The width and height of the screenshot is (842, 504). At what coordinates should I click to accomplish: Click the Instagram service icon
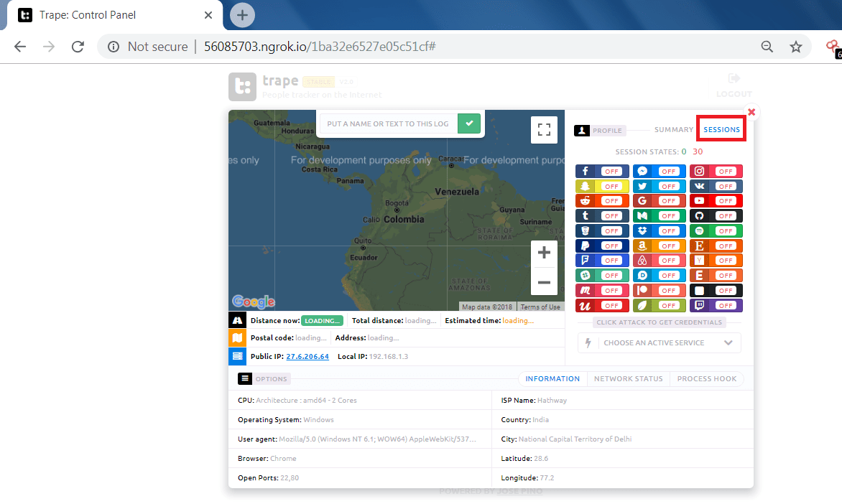(699, 171)
